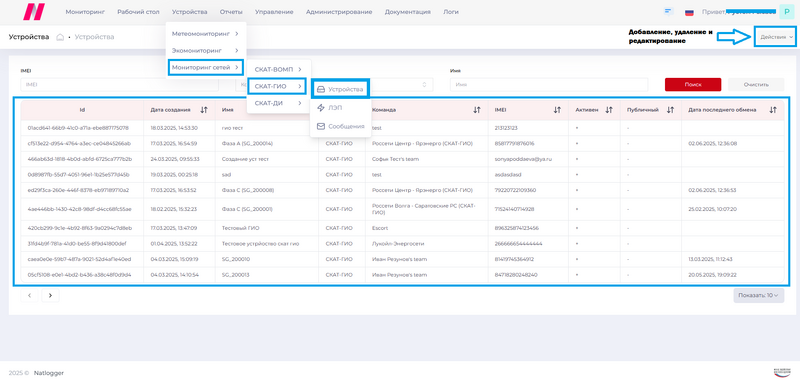
Task: Focus the Имя filter input
Action: tap(549, 85)
